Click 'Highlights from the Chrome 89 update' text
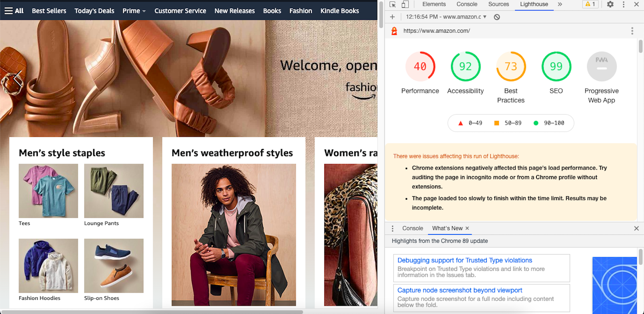Screen dimensions: 644x314 [440, 241]
